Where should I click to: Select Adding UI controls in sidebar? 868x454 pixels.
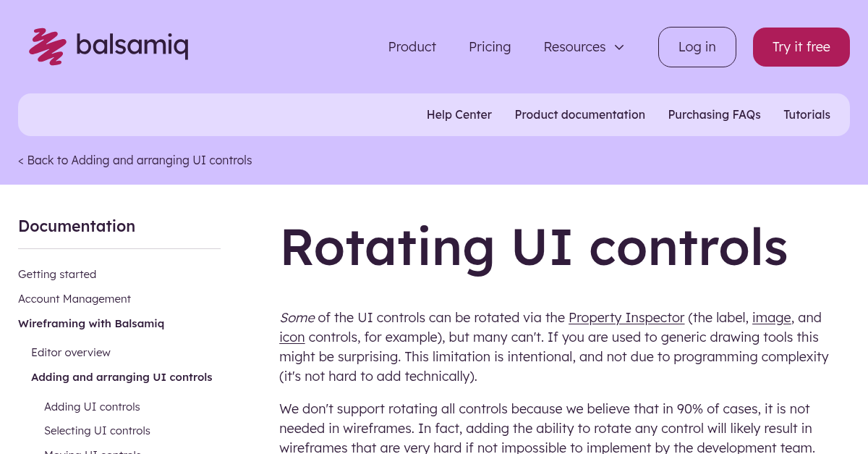pyautogui.click(x=92, y=406)
